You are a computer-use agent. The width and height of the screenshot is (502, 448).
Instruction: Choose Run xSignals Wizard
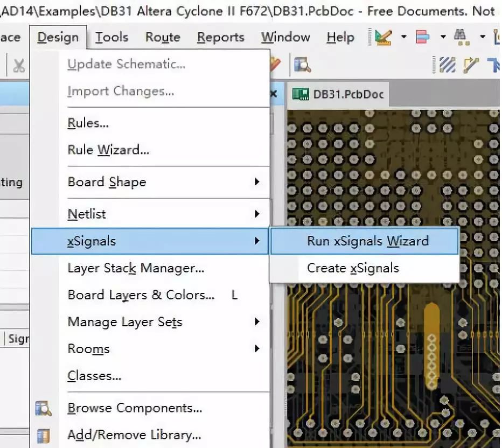[x=364, y=241]
